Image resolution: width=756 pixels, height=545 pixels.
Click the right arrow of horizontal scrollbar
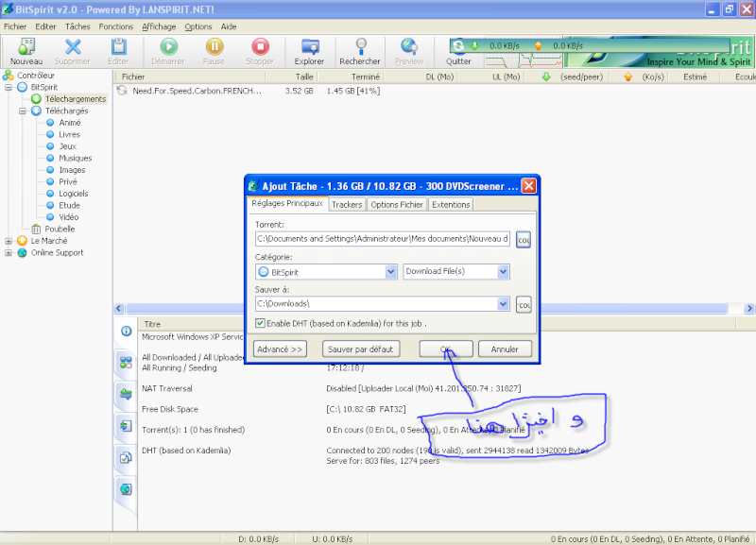pyautogui.click(x=749, y=309)
